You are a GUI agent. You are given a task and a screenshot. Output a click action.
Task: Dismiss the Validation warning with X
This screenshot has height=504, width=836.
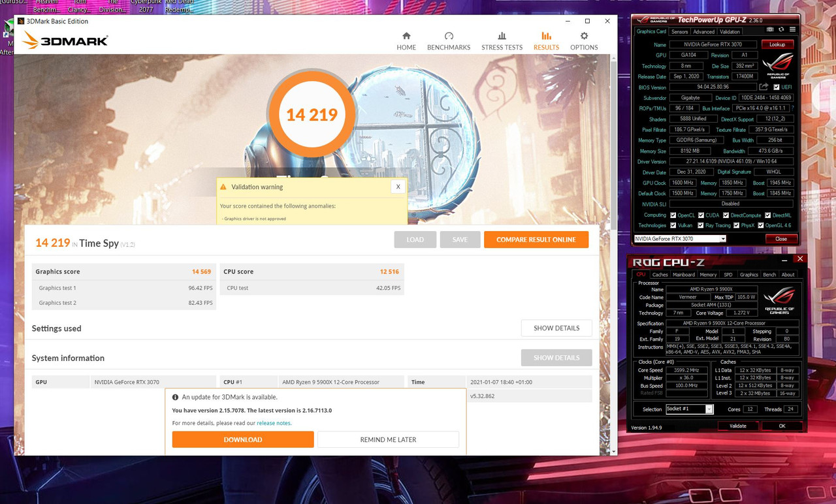[398, 187]
